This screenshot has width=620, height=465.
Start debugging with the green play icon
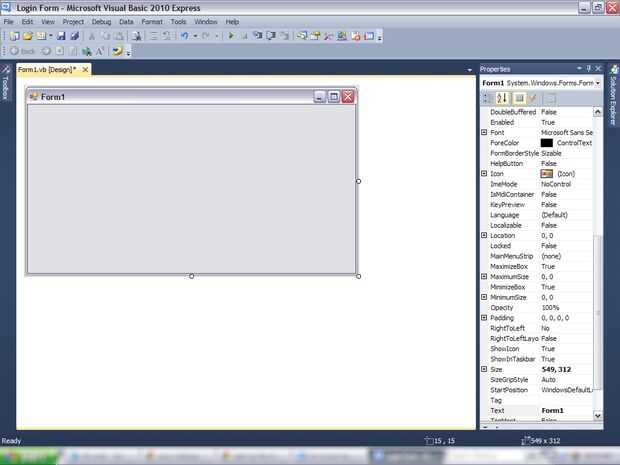(231, 36)
